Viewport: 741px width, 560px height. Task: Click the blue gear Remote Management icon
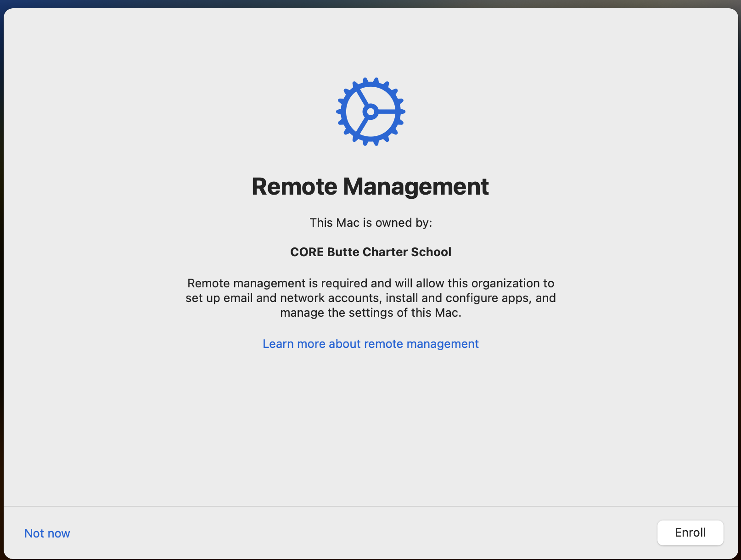370,112
